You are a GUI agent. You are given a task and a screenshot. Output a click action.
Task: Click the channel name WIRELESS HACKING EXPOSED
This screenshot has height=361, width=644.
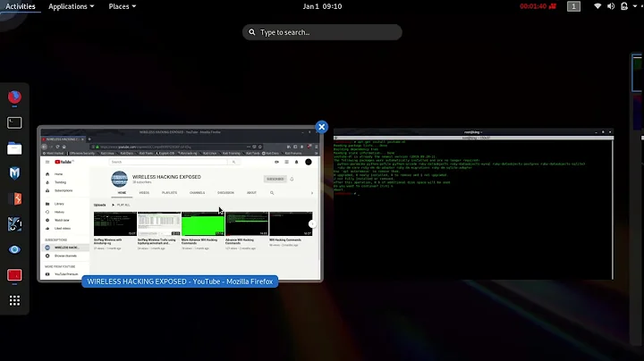(x=166, y=177)
